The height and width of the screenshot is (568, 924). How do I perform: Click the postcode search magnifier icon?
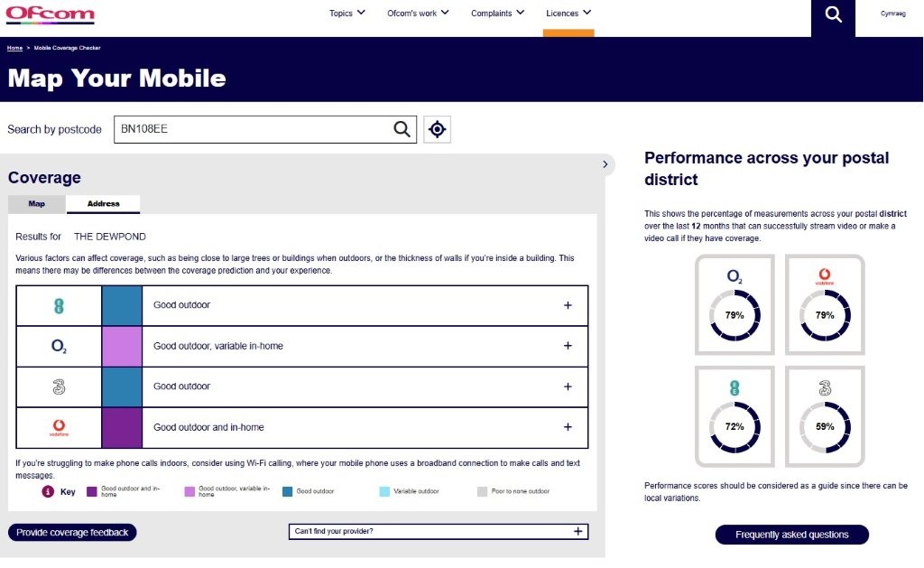tap(402, 129)
